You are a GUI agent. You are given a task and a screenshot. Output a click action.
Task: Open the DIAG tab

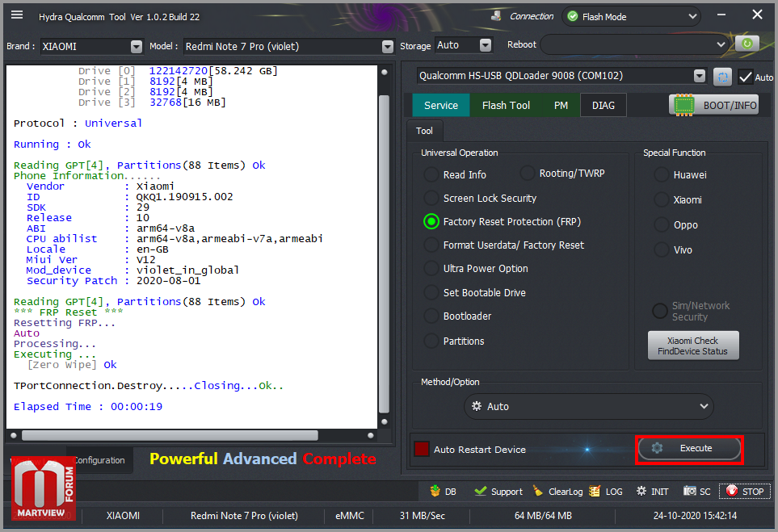[x=603, y=105]
